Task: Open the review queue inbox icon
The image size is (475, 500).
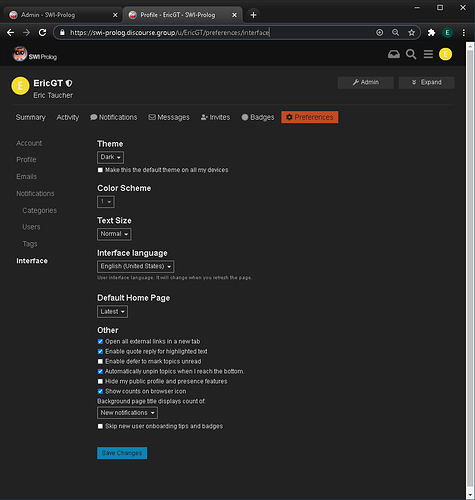Action: [x=394, y=54]
